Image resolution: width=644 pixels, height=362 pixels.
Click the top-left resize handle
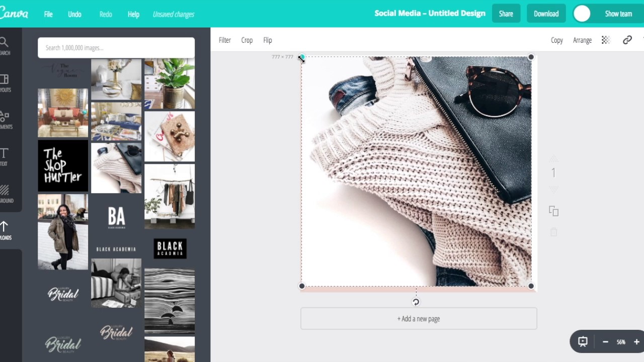point(301,57)
